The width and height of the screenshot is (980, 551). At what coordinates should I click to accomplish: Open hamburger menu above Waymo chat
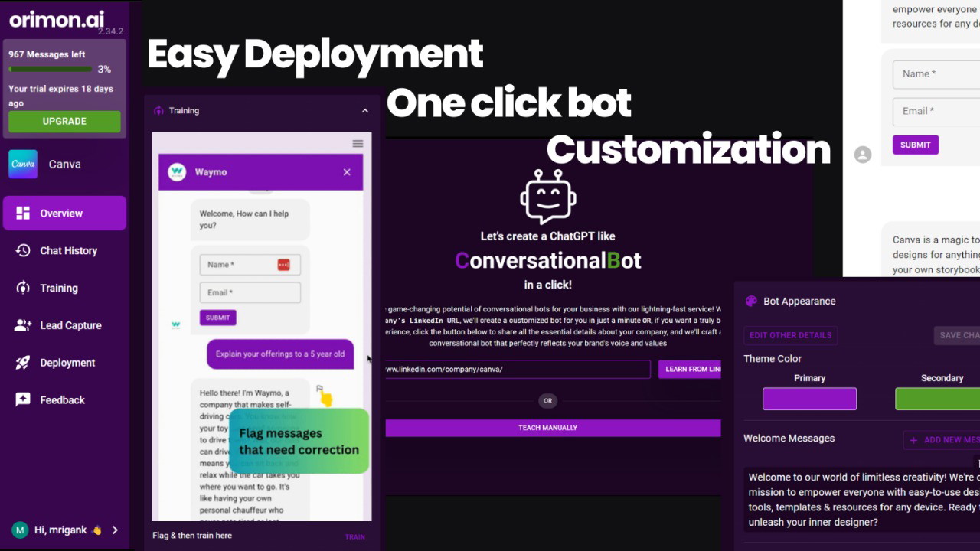point(358,144)
